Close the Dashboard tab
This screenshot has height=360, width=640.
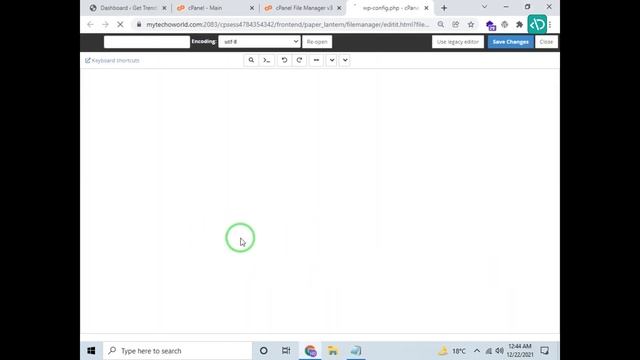click(164, 8)
